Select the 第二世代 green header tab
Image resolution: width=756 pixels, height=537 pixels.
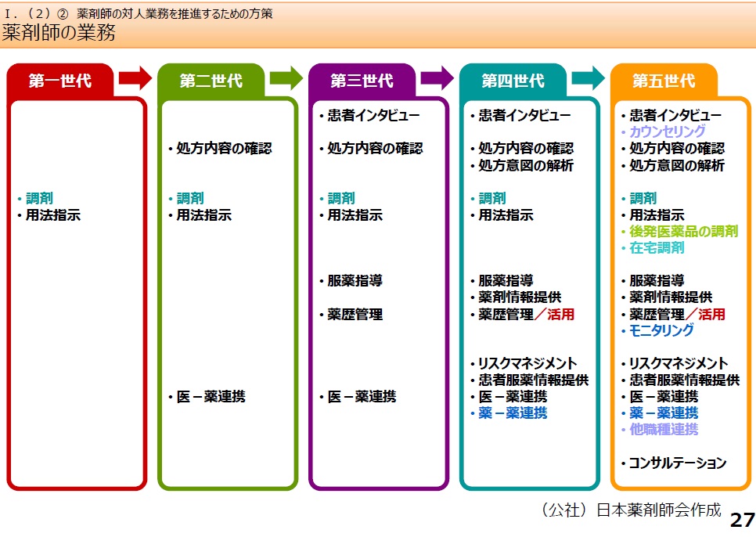211,81
